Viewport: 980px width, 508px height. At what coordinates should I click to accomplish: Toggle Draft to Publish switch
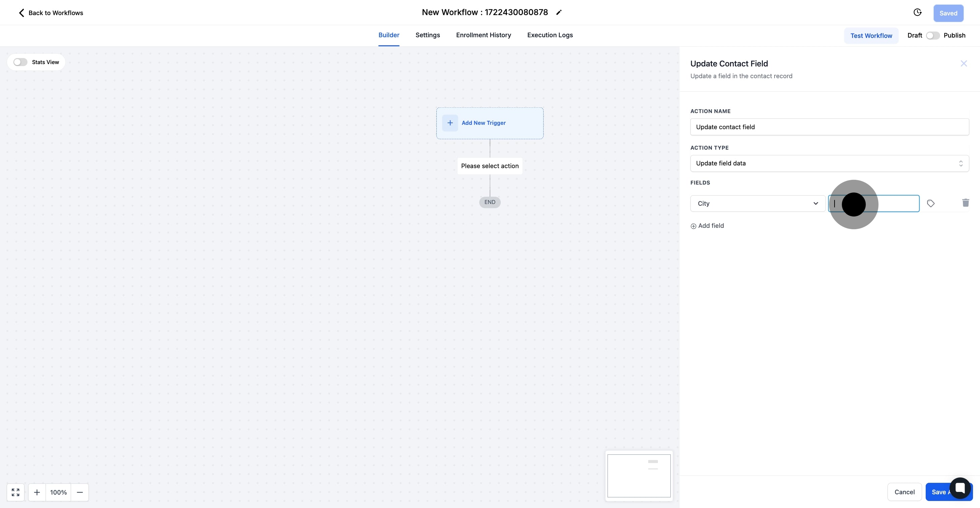pyautogui.click(x=932, y=36)
